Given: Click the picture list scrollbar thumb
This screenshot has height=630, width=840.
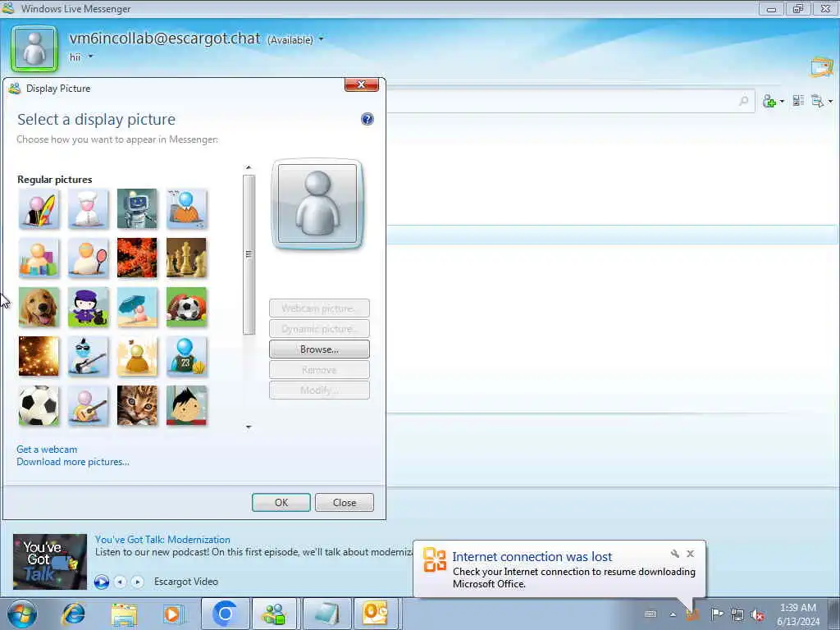Looking at the screenshot, I should coord(249,254).
